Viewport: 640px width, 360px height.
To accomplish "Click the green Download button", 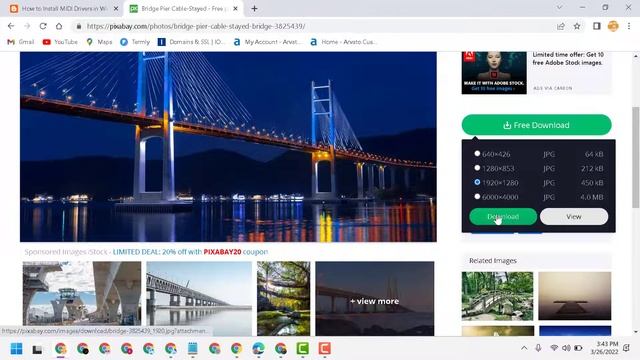I will click(x=503, y=216).
